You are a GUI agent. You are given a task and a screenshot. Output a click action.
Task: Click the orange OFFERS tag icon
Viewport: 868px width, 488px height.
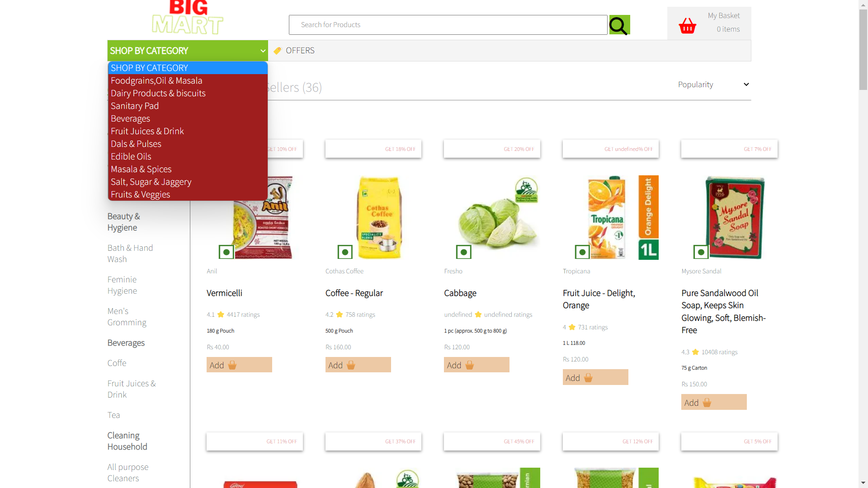277,51
